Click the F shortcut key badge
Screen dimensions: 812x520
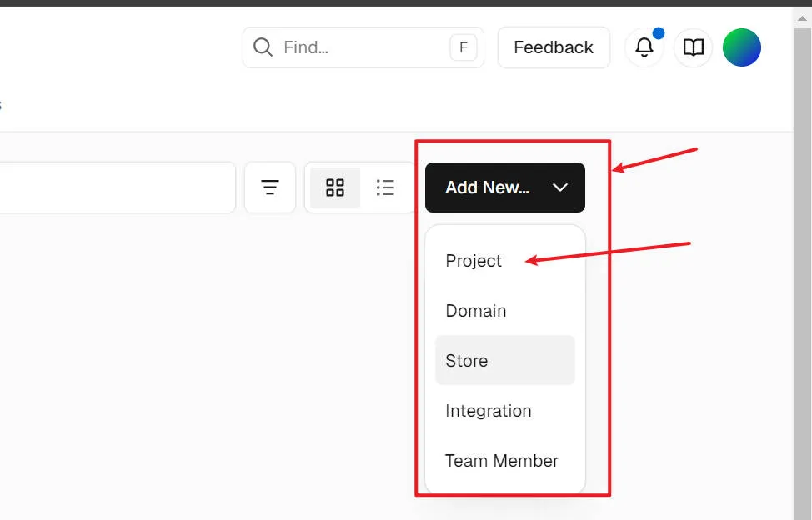464,47
